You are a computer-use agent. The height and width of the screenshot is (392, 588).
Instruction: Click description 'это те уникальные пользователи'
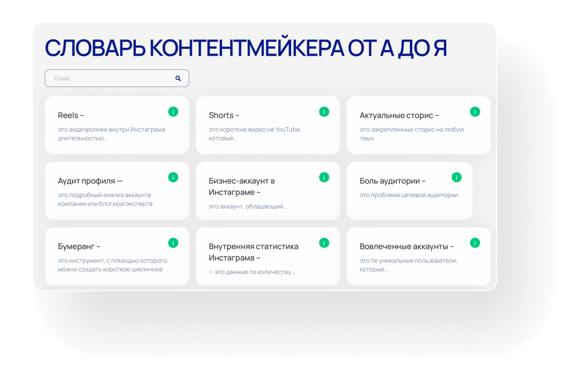408,261
